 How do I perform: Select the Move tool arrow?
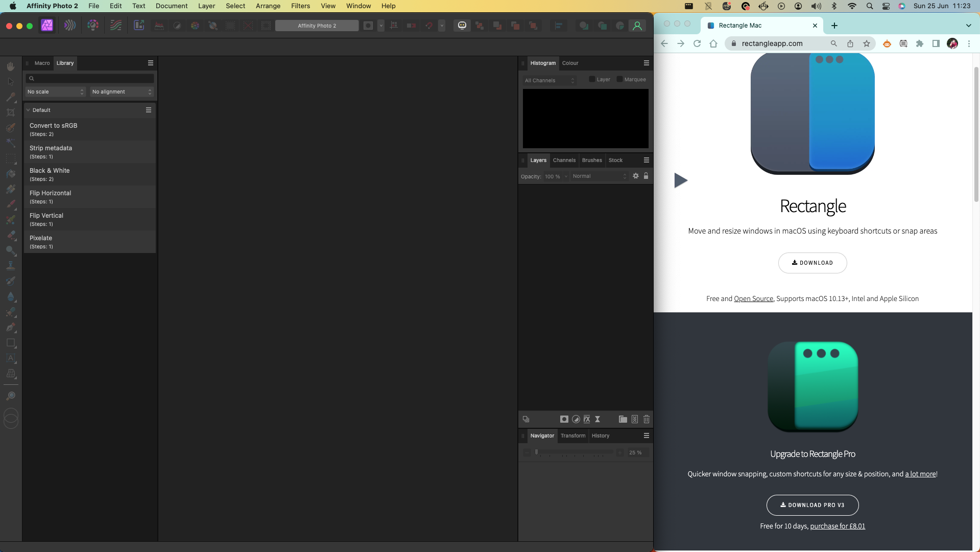pyautogui.click(x=11, y=82)
